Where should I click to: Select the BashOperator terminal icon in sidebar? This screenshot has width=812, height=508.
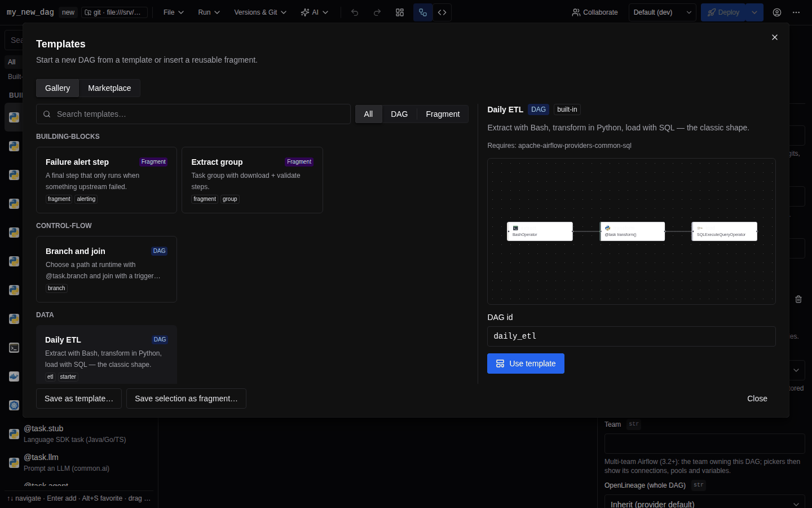14,348
